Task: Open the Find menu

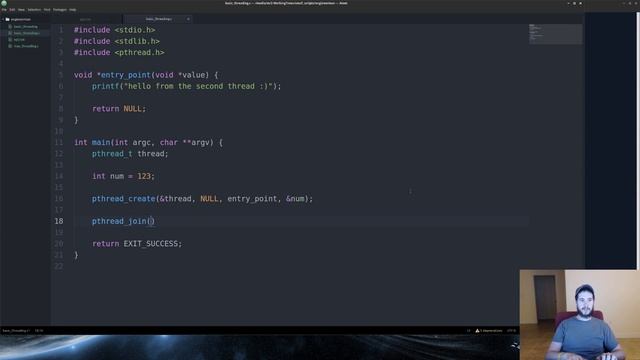Action: [47, 9]
